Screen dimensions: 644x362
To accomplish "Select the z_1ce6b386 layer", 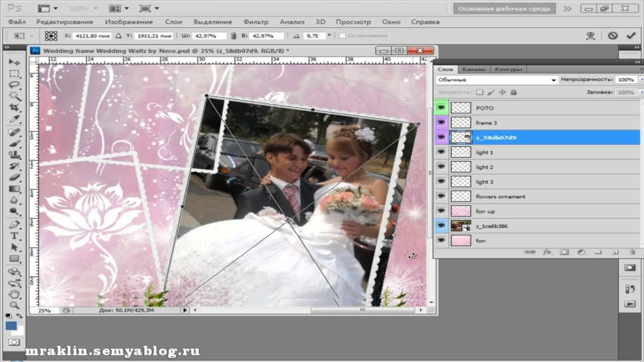I will coord(539,226).
